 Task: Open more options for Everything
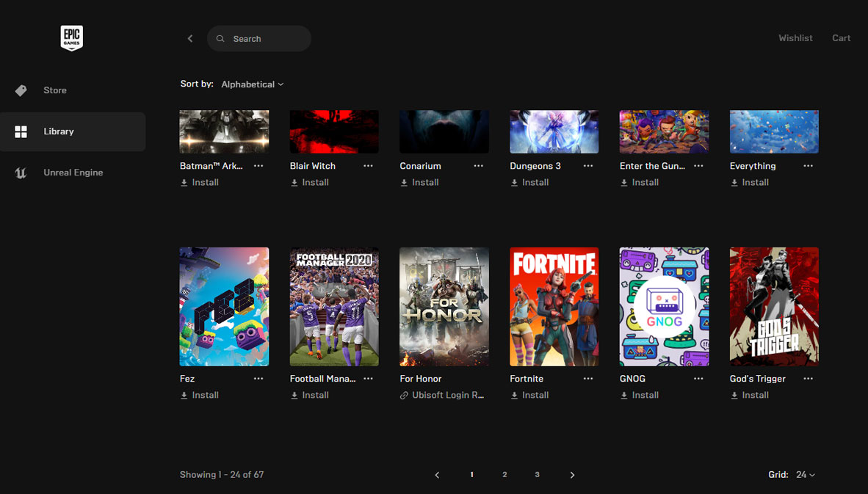[809, 166]
